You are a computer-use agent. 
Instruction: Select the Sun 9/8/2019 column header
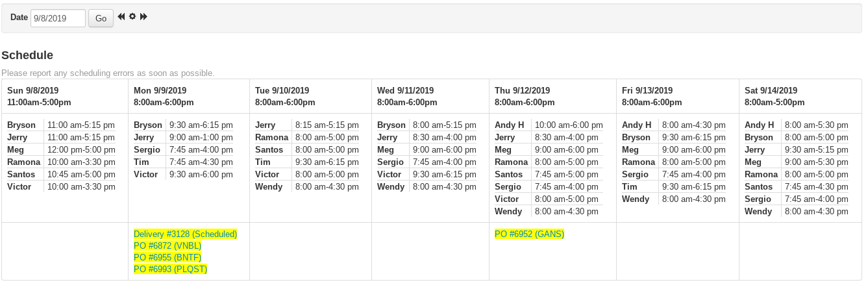click(33, 90)
